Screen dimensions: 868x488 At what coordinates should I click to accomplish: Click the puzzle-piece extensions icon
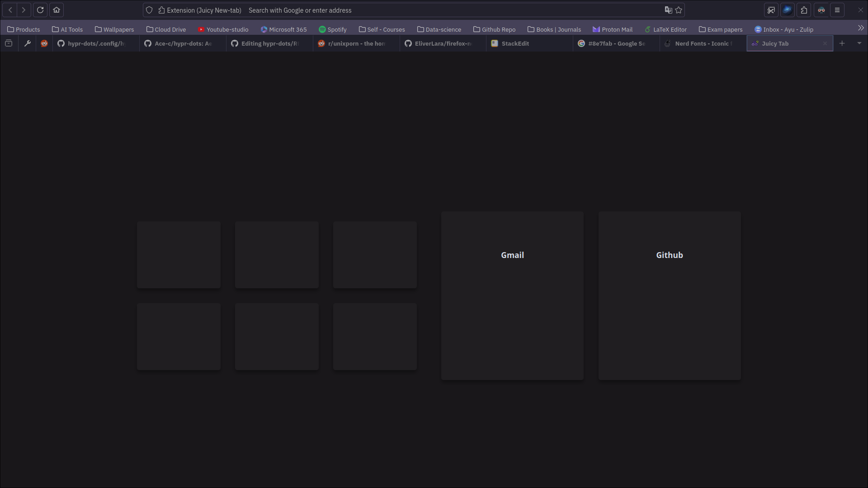tap(804, 9)
